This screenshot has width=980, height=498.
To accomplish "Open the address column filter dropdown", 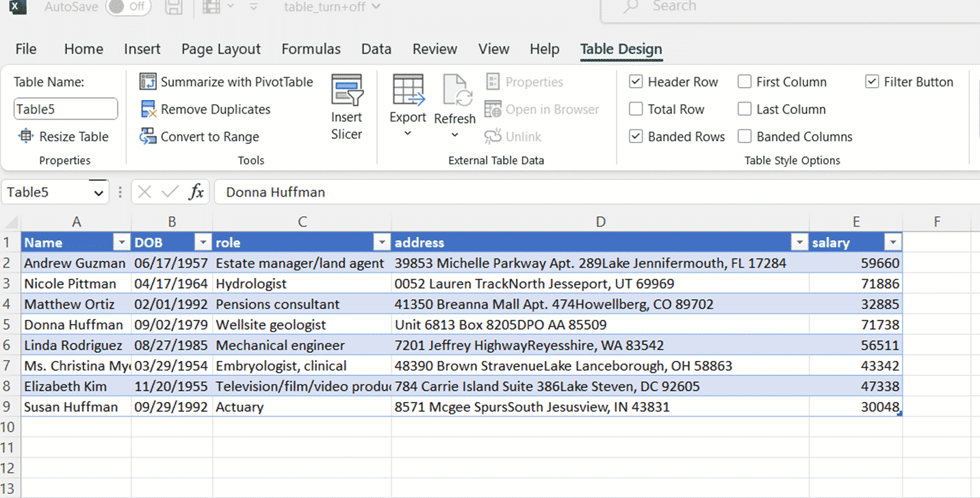I will [x=799, y=242].
